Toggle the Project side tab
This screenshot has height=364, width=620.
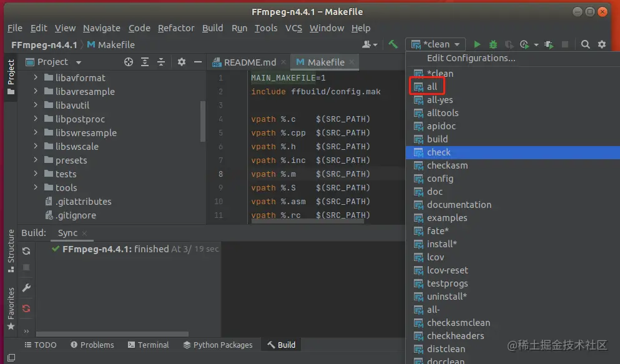[11, 77]
